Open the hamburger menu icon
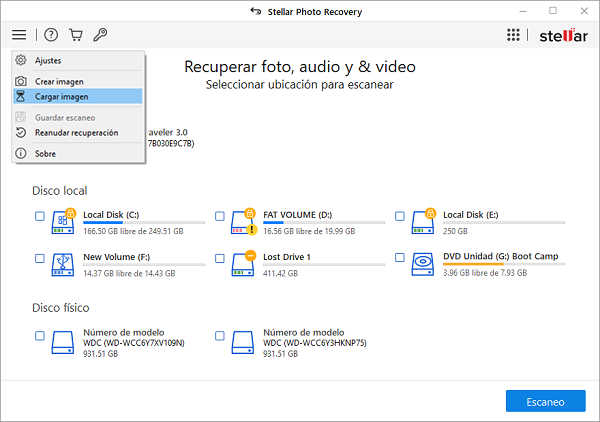 coord(19,35)
